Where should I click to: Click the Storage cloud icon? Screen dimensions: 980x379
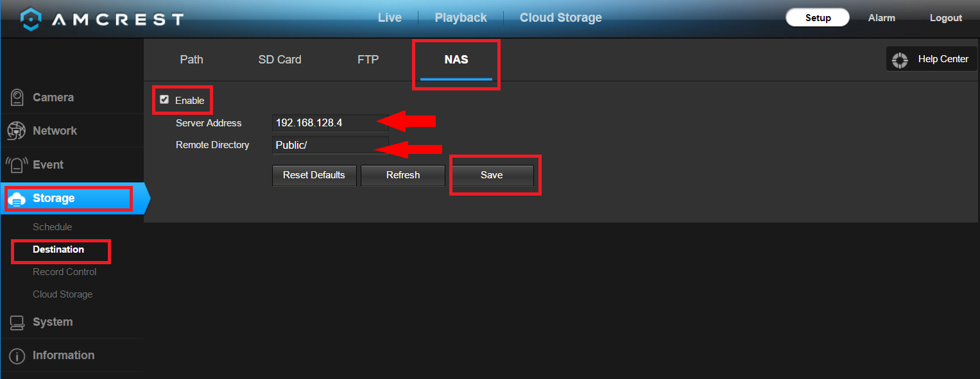tap(17, 199)
